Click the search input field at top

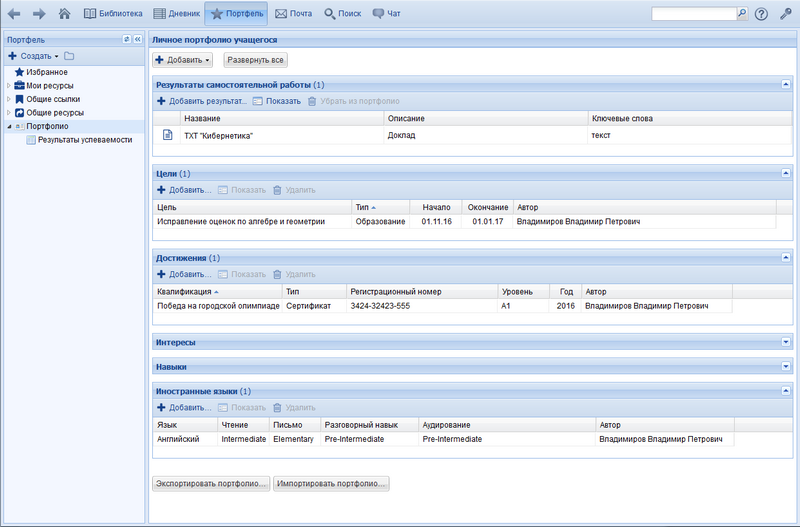pos(693,14)
